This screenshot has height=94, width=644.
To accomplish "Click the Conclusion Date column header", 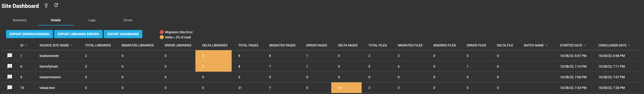I will pos(612,46).
